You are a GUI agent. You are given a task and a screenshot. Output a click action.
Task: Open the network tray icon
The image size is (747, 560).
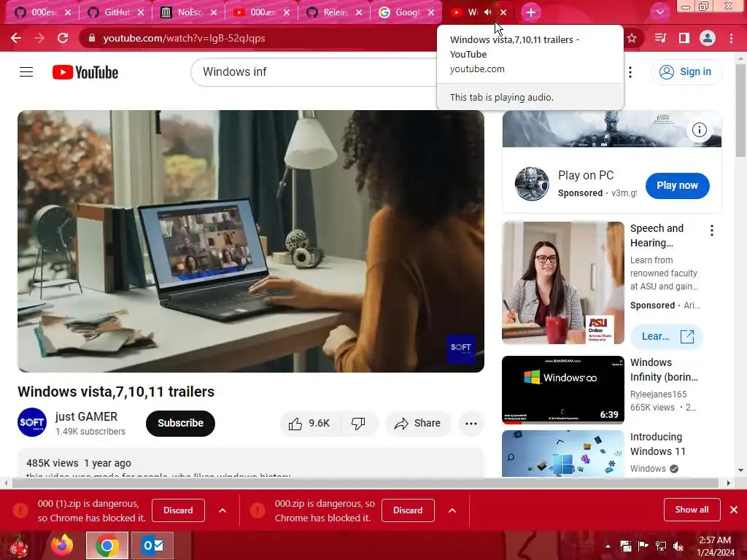[x=661, y=546]
